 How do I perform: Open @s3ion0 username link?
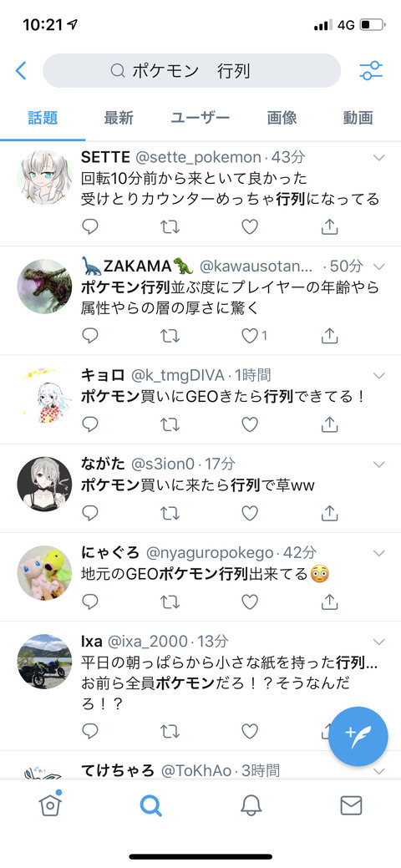[x=165, y=464]
